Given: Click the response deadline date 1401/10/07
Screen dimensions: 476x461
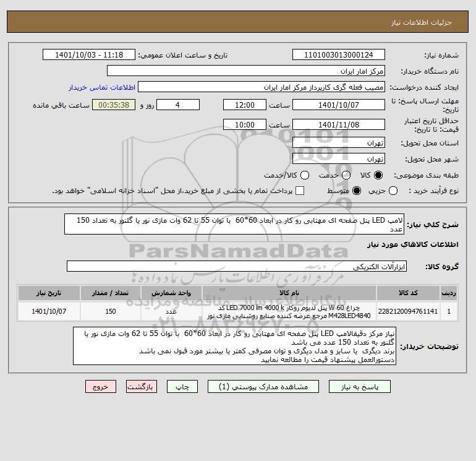Looking at the screenshot, I should 339,105.
